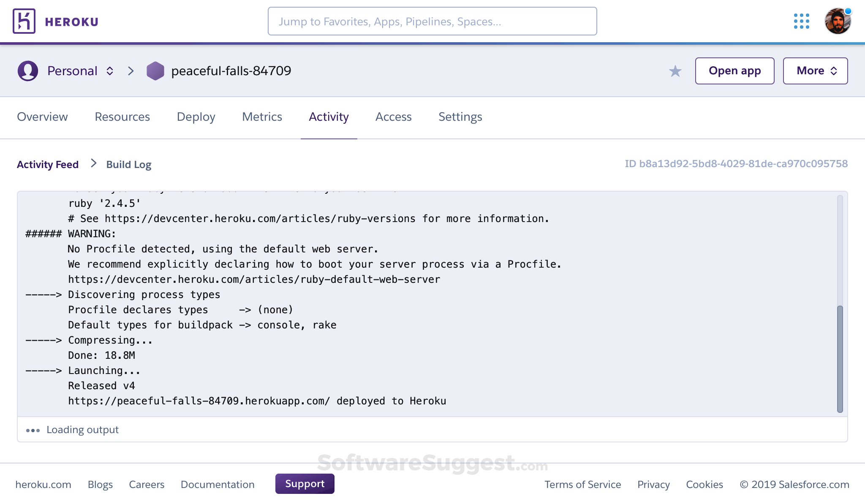Click the Open app button
The width and height of the screenshot is (865, 504).
(x=734, y=71)
